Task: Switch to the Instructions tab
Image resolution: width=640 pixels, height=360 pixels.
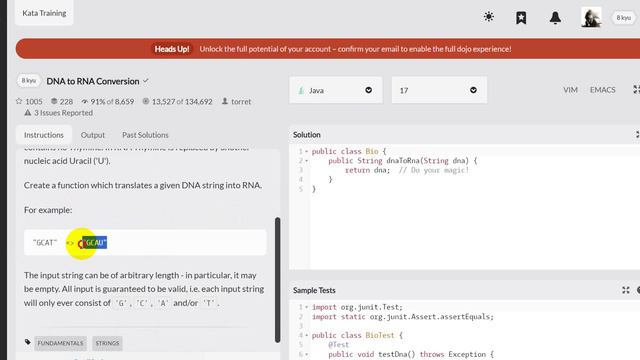Action: coord(44,135)
